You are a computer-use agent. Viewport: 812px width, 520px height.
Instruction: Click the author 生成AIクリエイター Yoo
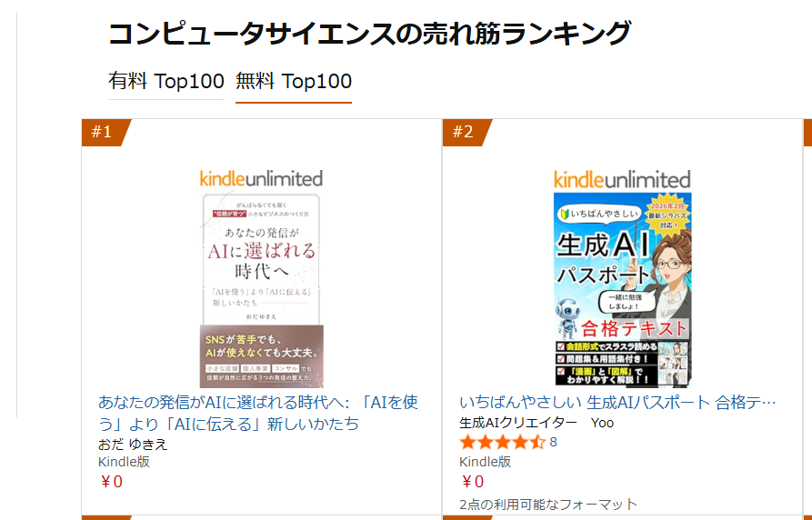pos(536,423)
